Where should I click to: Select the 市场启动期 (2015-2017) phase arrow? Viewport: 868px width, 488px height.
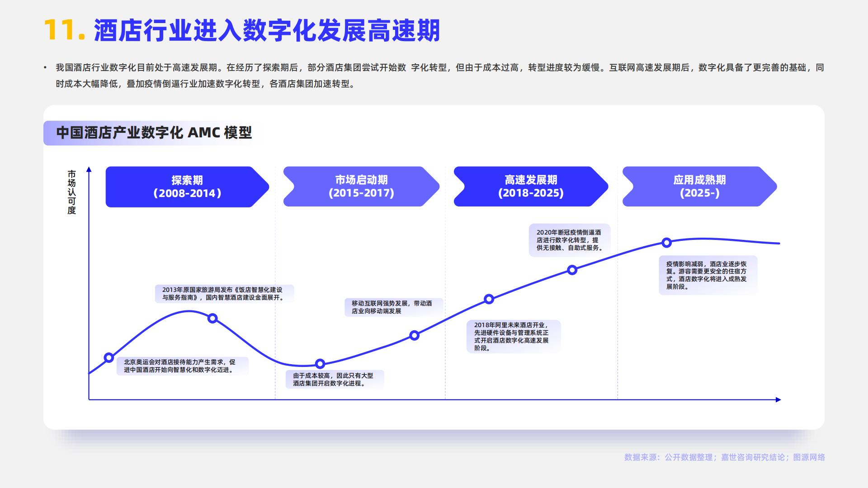pyautogui.click(x=361, y=186)
